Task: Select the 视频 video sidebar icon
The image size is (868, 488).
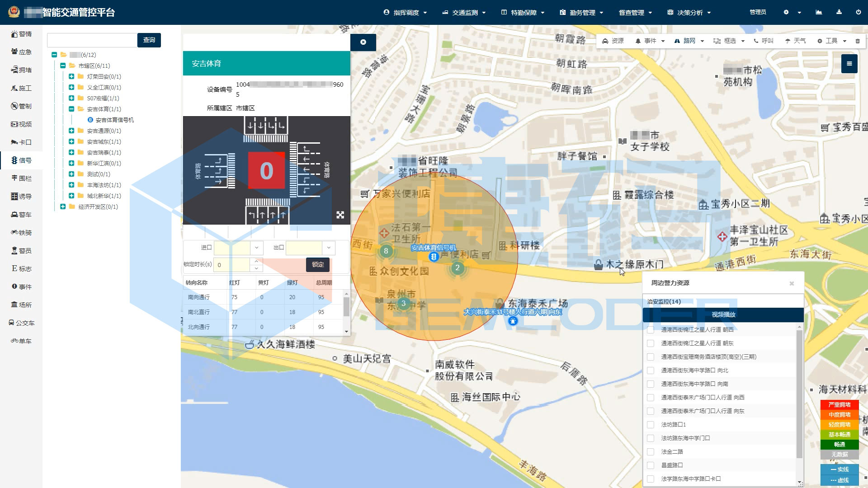Action: [x=21, y=124]
